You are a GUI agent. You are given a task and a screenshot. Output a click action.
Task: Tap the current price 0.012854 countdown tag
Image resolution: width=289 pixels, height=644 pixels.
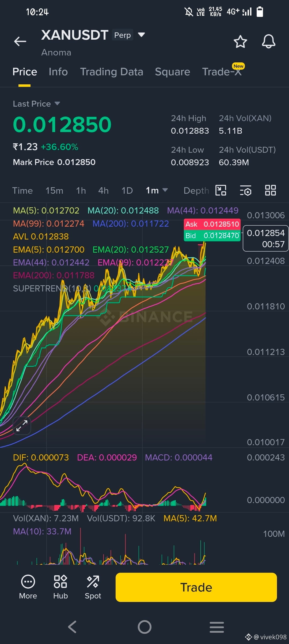[x=265, y=238]
